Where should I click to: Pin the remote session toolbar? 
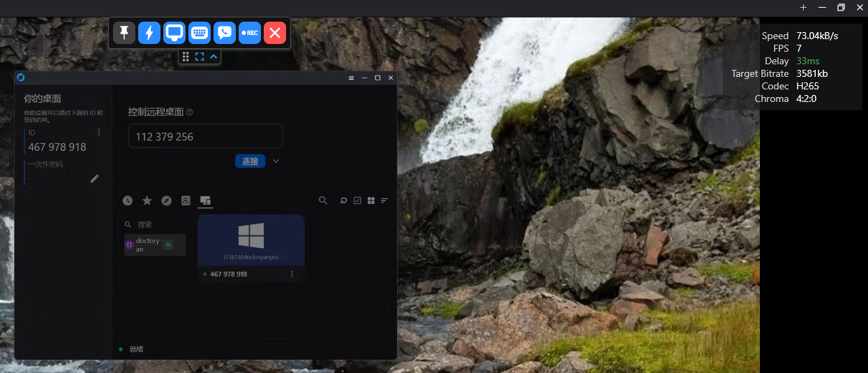pos(124,33)
